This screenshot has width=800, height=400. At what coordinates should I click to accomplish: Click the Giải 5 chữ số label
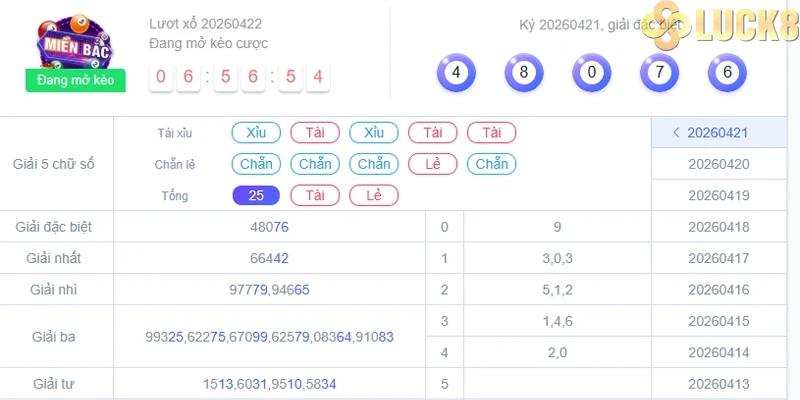click(x=54, y=164)
